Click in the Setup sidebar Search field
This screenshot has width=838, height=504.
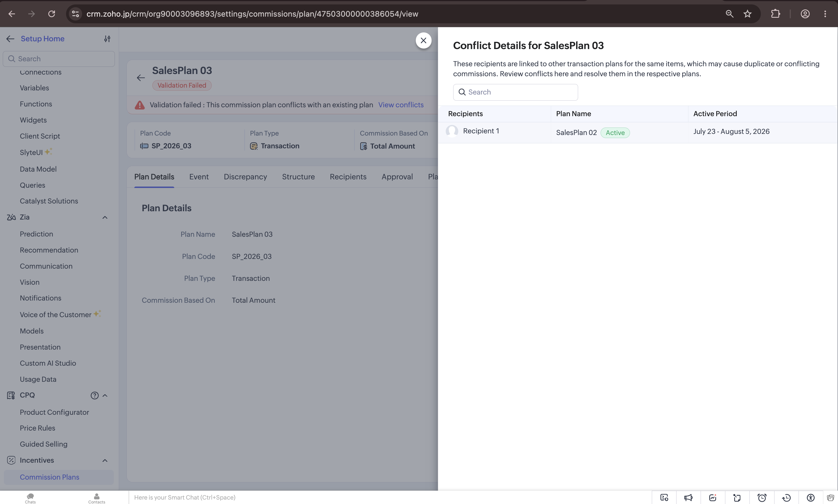point(59,59)
